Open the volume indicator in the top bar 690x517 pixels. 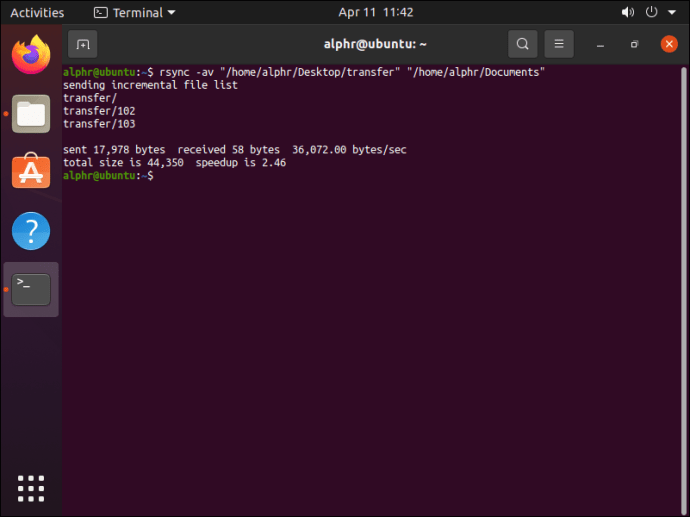[628, 12]
